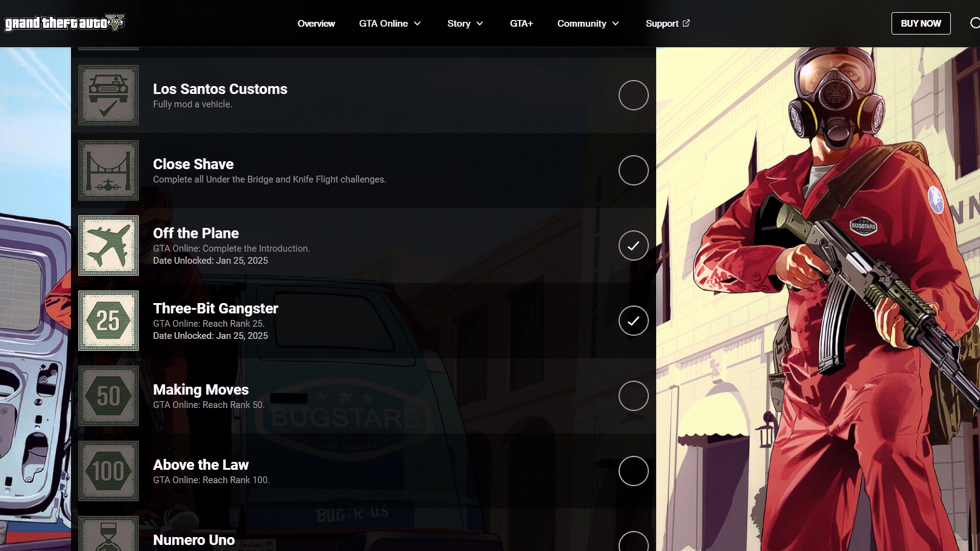Toggle the Los Santos Customs completion circle
The image size is (980, 551).
633,95
